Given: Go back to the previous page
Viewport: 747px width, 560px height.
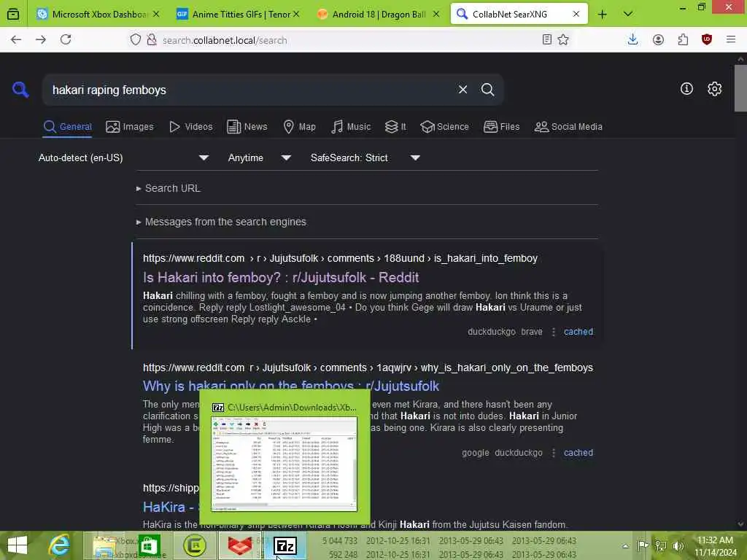Looking at the screenshot, I should pos(16,39).
